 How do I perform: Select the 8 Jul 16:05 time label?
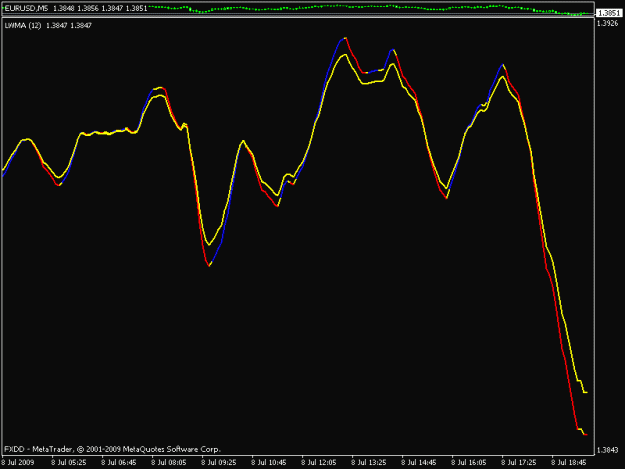point(468,463)
